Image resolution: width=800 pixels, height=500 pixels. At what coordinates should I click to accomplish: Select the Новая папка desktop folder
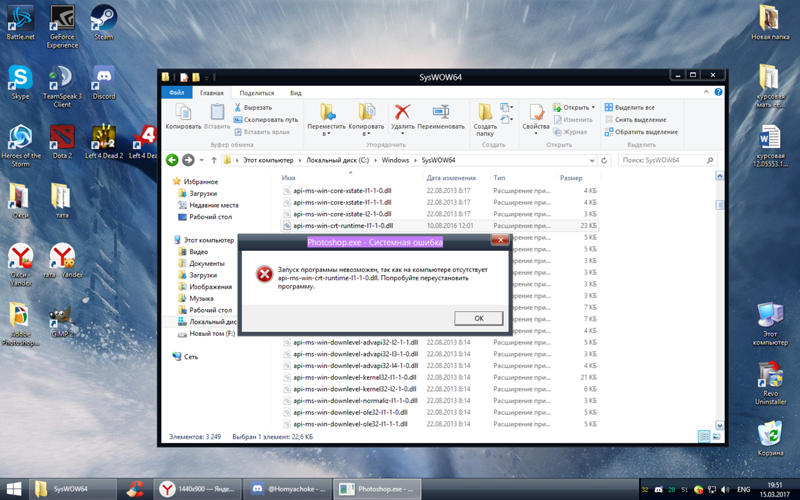point(770,22)
